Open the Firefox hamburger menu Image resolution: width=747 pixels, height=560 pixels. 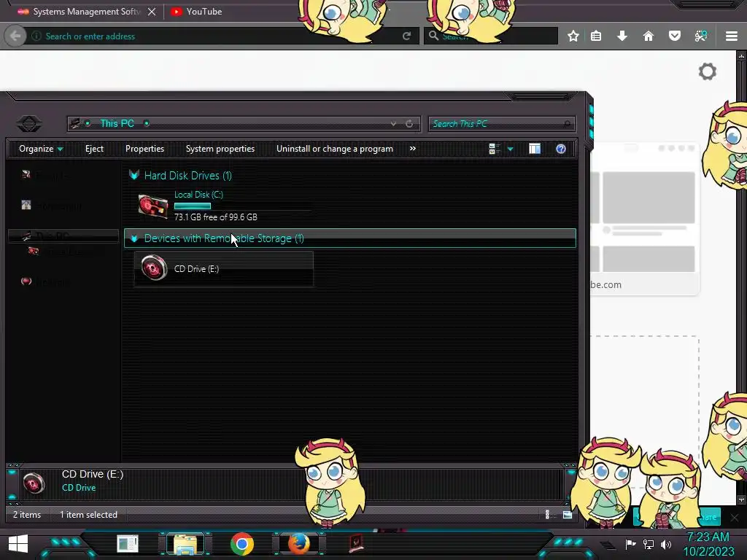click(732, 36)
